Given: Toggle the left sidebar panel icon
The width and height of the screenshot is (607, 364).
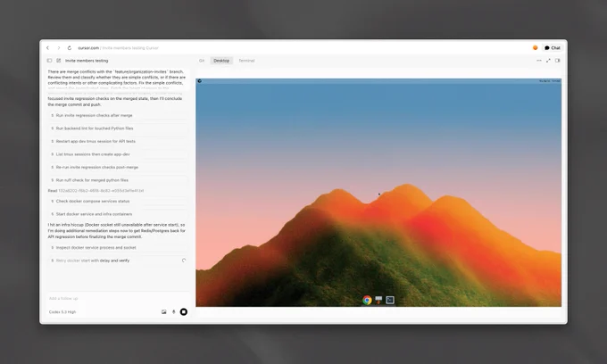Looking at the screenshot, I should point(50,61).
